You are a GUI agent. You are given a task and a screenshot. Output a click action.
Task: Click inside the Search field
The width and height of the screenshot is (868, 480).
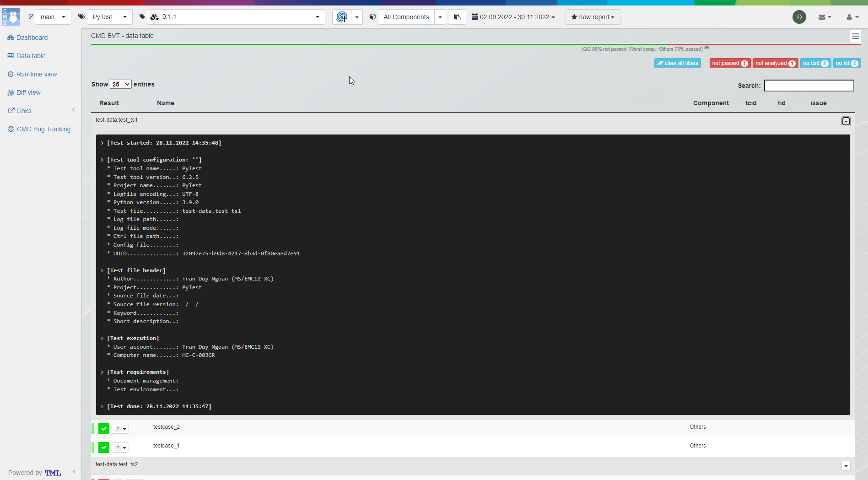(809, 85)
